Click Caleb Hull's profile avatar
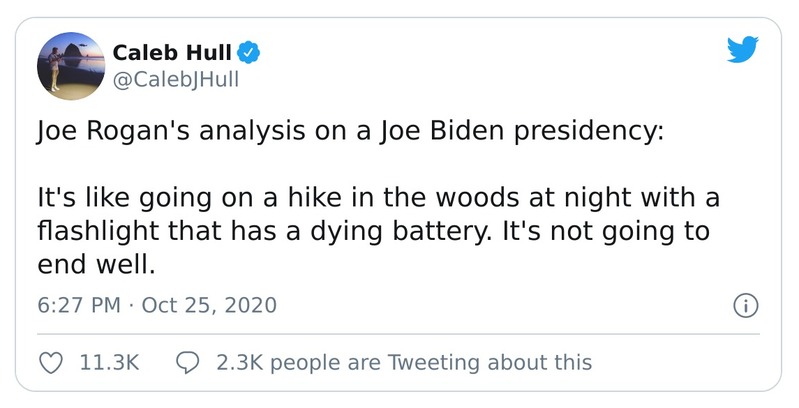 coord(70,66)
